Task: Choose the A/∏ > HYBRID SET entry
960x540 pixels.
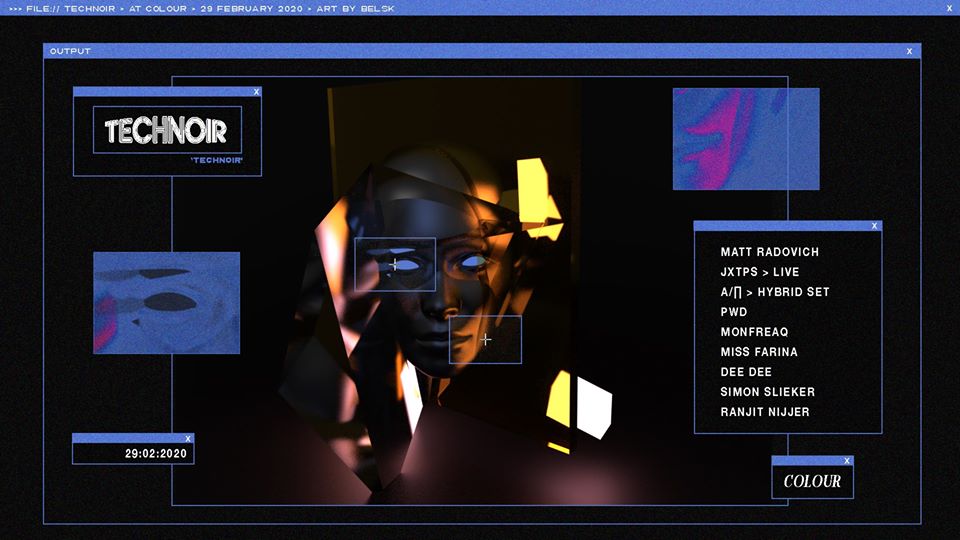Action: [774, 292]
